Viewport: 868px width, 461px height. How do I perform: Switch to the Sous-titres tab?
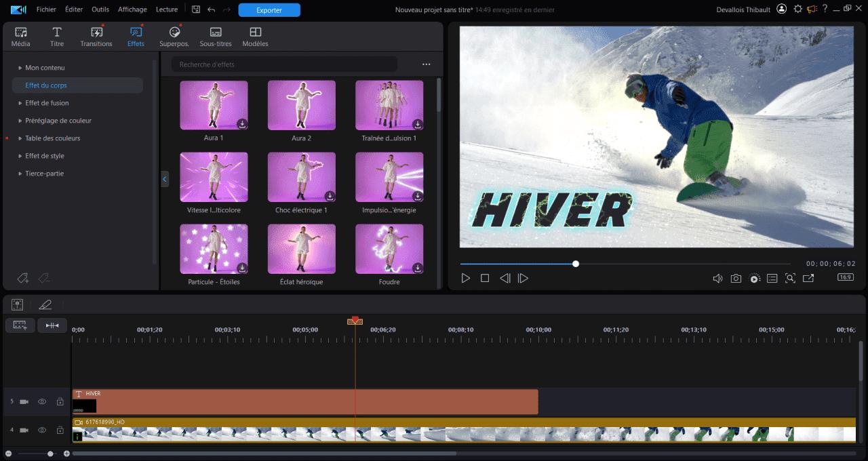(x=216, y=37)
